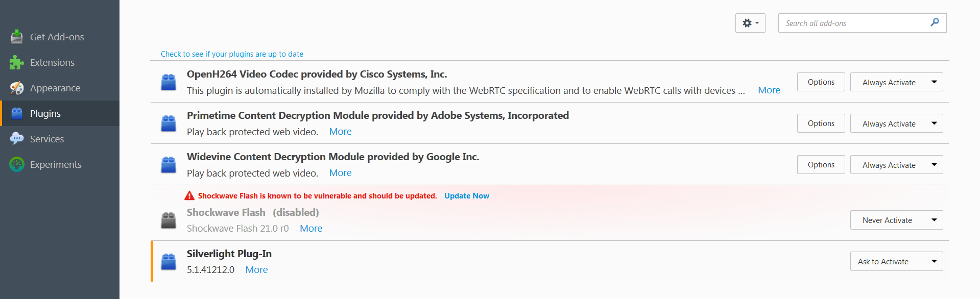The width and height of the screenshot is (980, 299).
Task: Click the Experiments green icon
Action: point(17,164)
